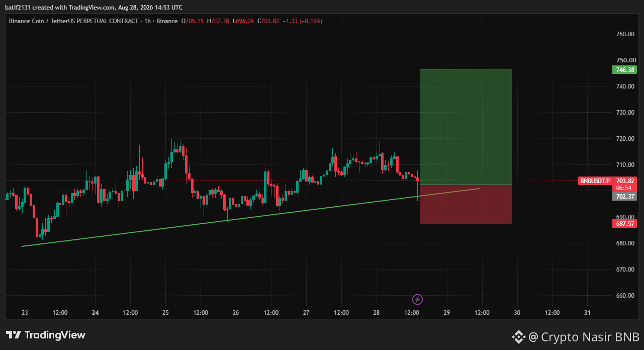Click the 670.00 price axis label
This screenshot has height=350, width=644.
[x=625, y=270]
